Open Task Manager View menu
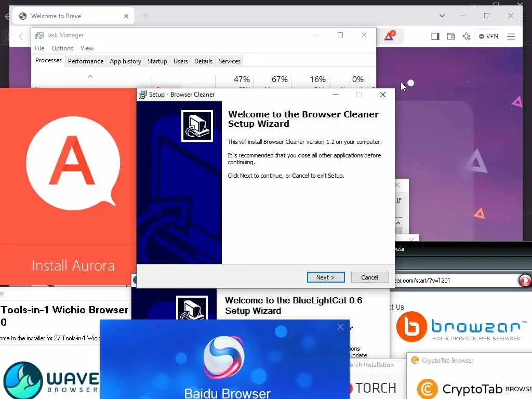The height and width of the screenshot is (399, 532). pos(87,48)
